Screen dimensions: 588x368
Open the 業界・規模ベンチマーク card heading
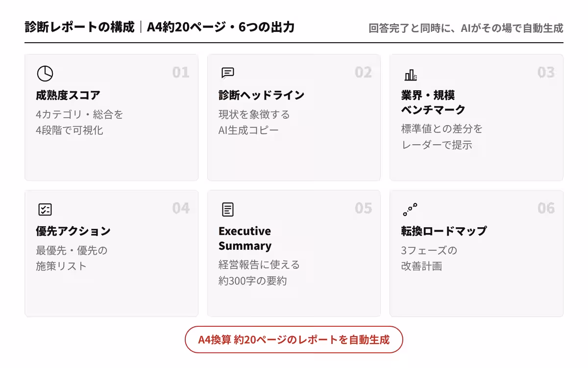(x=433, y=103)
